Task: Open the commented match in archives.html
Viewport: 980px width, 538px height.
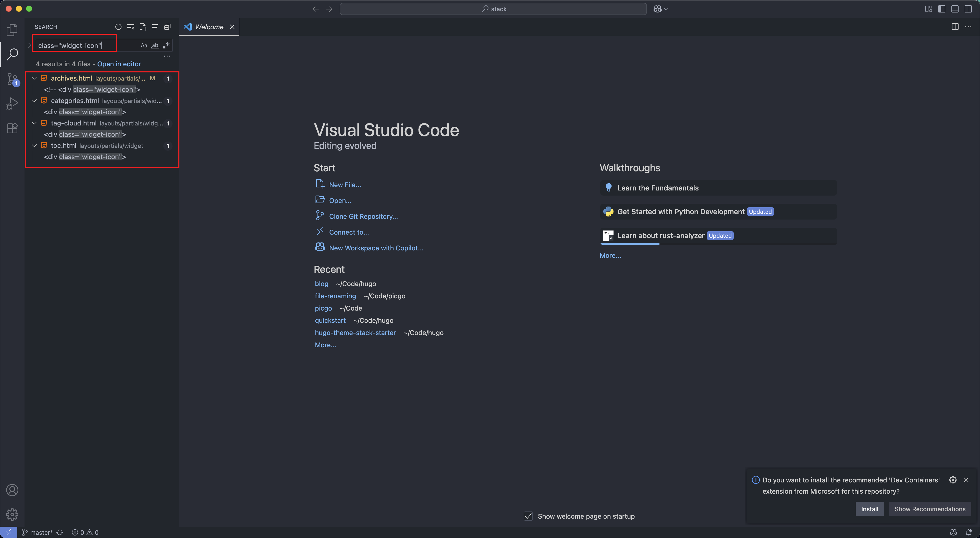Action: (x=92, y=89)
